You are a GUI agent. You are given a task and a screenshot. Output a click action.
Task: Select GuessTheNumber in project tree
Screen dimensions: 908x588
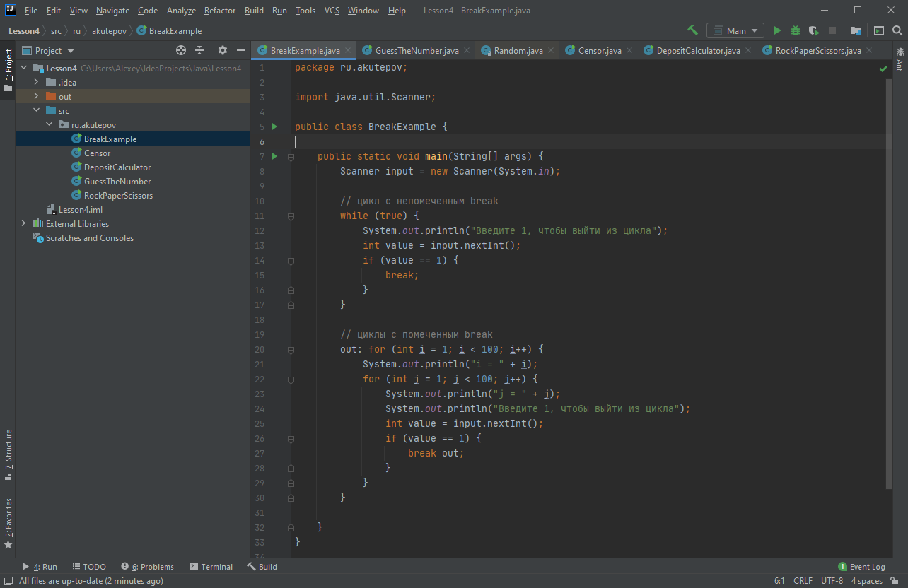(x=117, y=181)
